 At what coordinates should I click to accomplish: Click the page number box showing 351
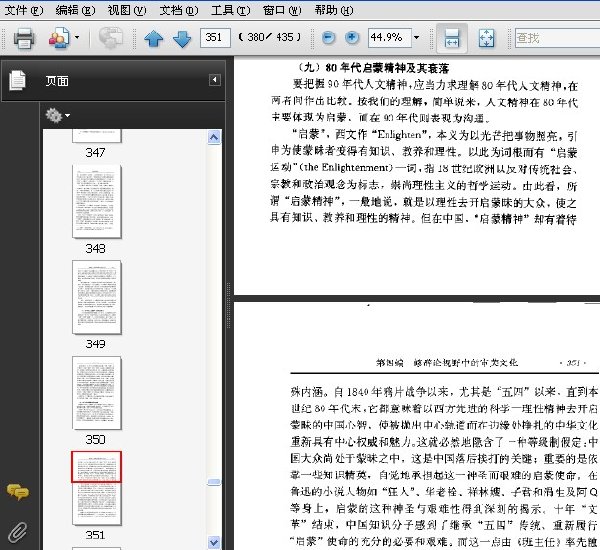pos(215,38)
